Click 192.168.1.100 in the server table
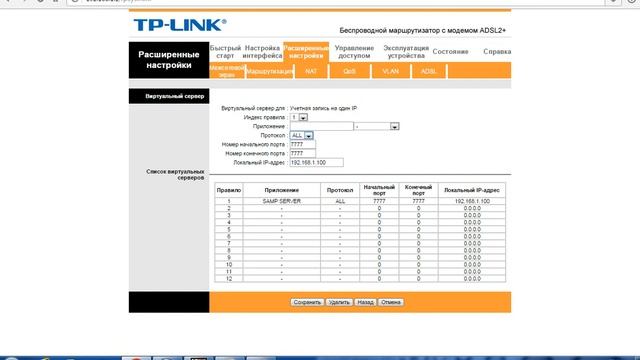The image size is (640, 360). 472,201
